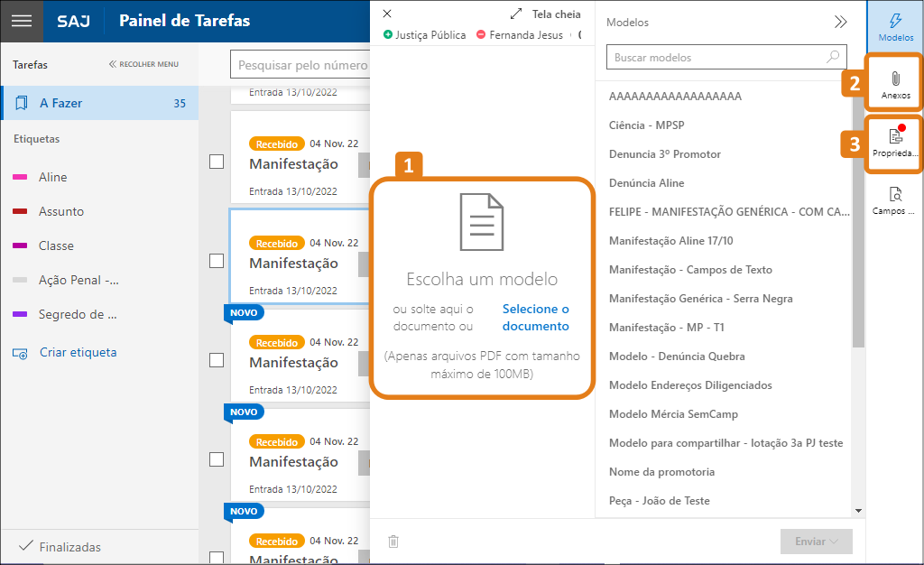Open the hamburger main menu
The height and width of the screenshot is (565, 924).
coord(21,21)
